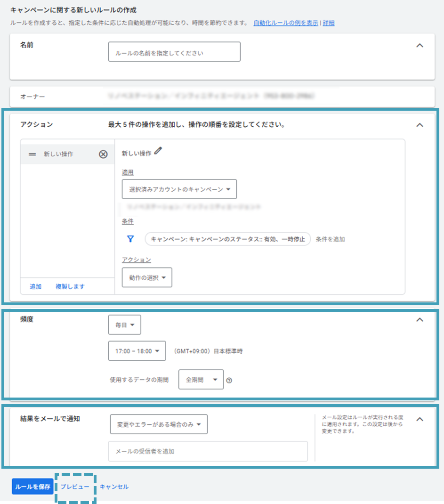Remove 新しい操作 with the circled X icon
The height and width of the screenshot is (504, 444).
point(103,154)
